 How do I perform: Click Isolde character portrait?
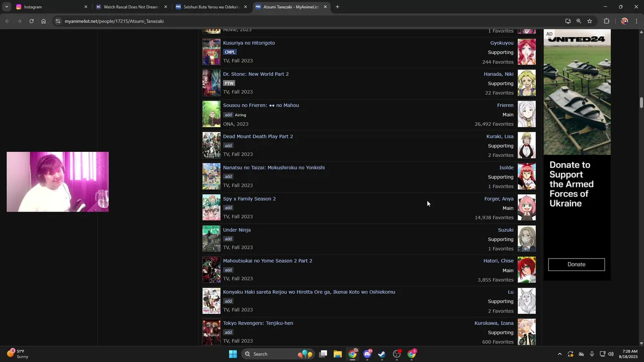tap(527, 176)
